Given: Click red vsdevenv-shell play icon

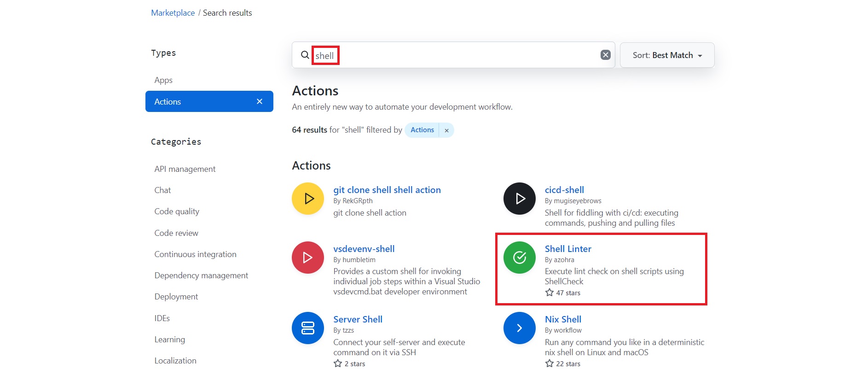Looking at the screenshot, I should pyautogui.click(x=308, y=258).
